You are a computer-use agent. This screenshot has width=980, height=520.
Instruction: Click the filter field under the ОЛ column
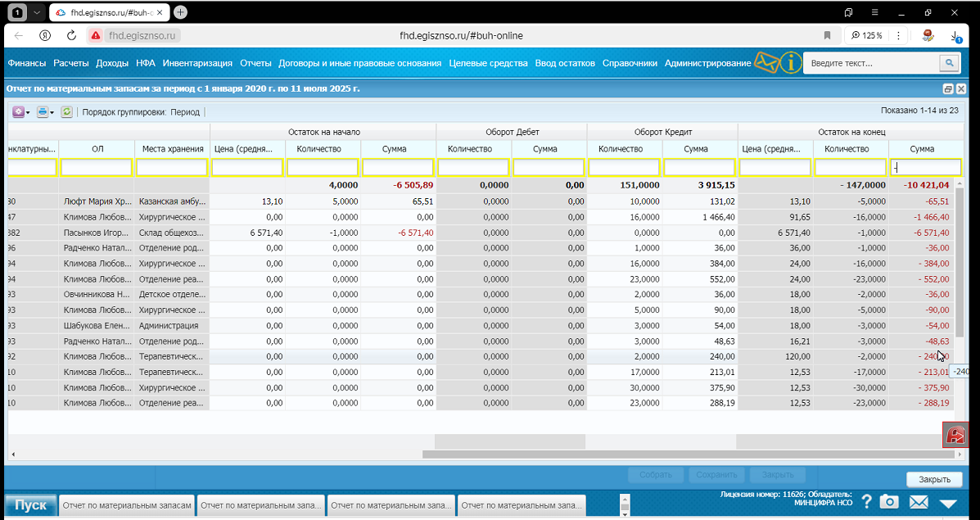[97, 167]
